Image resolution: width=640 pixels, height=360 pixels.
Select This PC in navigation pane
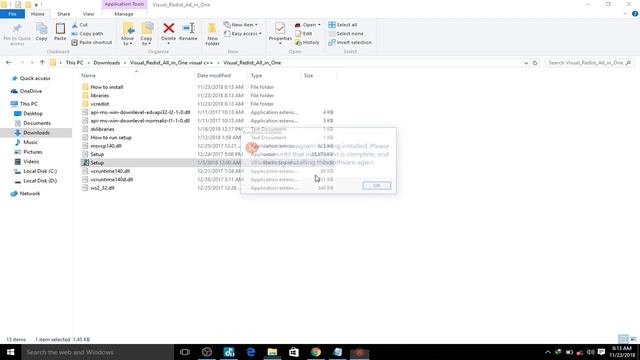point(29,104)
